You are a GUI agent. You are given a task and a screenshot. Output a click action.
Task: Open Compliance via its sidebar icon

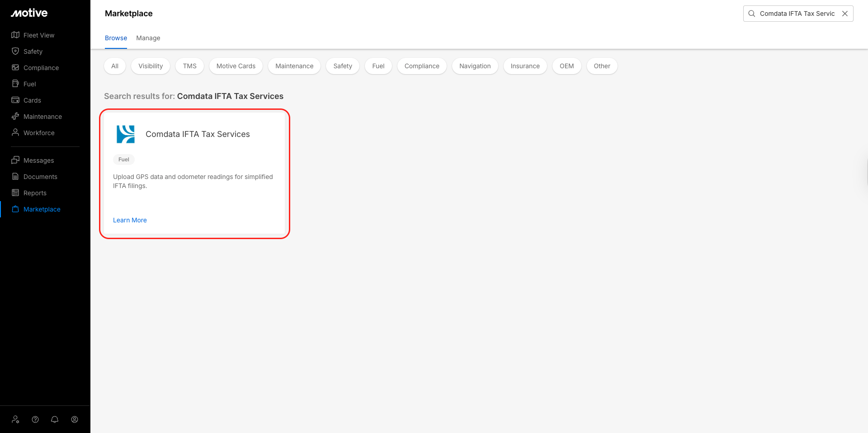(x=15, y=67)
